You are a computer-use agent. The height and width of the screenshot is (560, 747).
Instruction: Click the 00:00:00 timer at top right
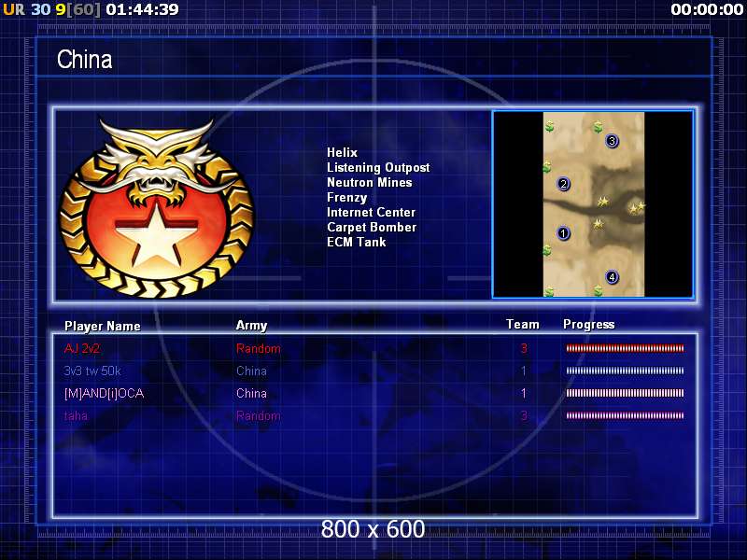(707, 9)
